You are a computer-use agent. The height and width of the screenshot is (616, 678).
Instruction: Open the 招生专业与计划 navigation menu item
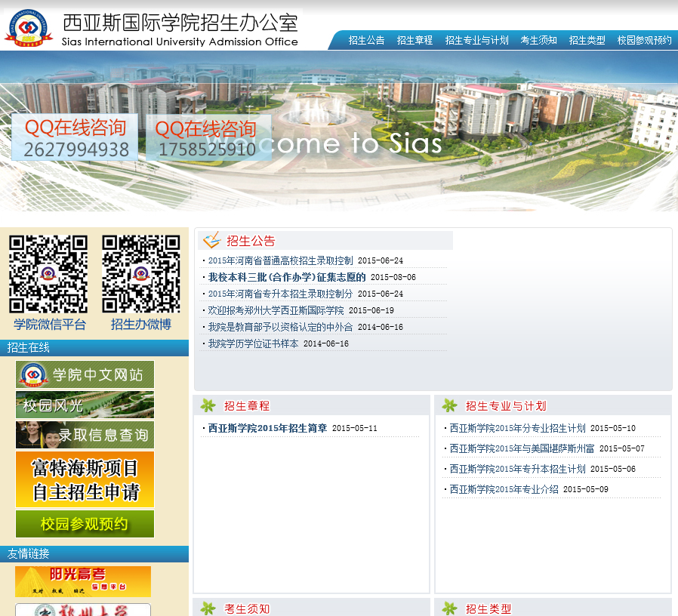coord(477,41)
